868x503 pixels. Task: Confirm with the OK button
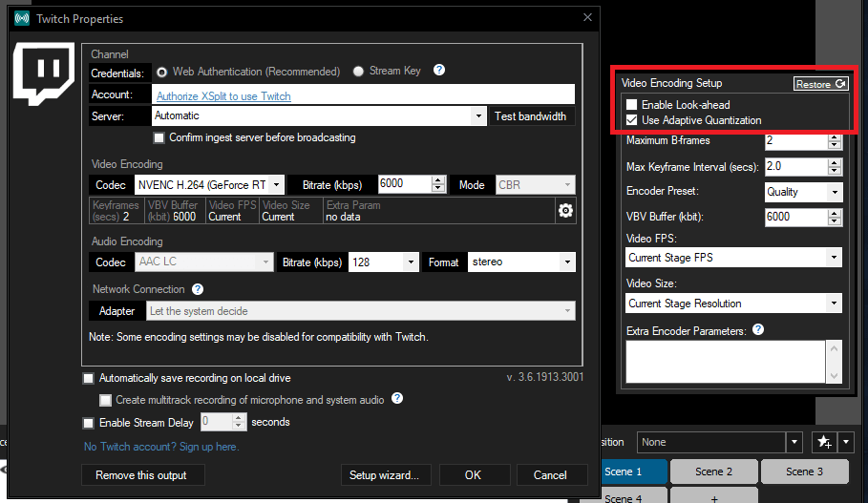pos(475,475)
